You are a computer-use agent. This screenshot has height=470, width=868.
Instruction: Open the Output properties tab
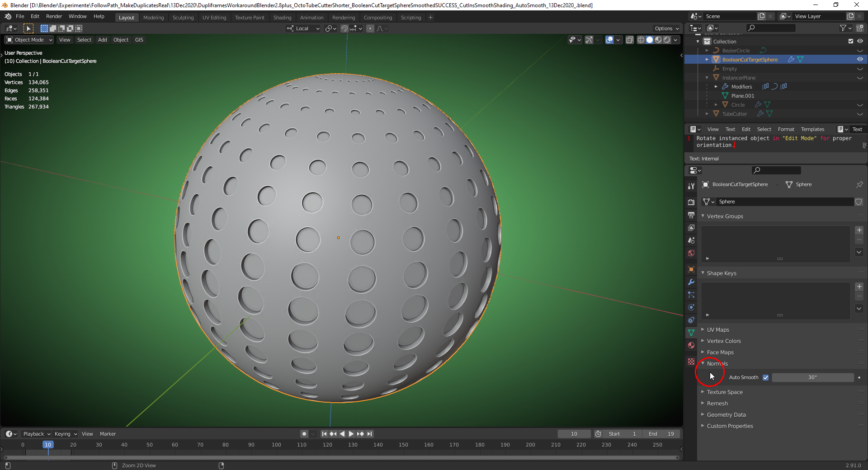(691, 215)
